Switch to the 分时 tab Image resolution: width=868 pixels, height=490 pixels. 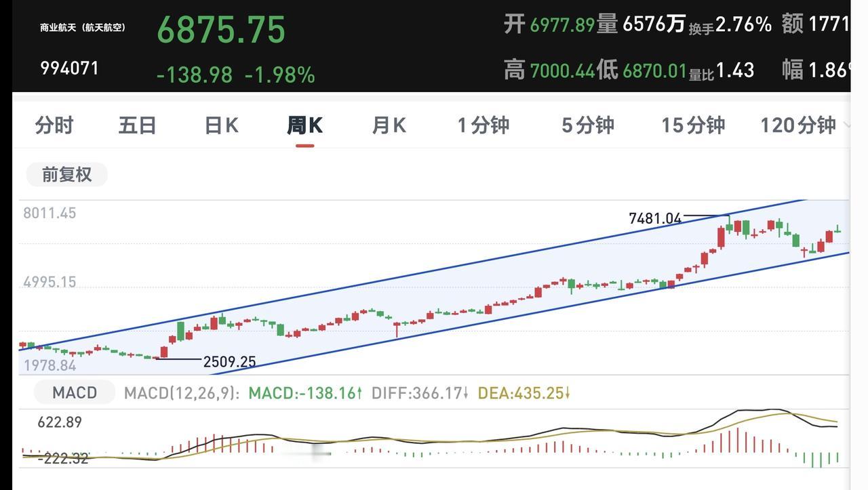[x=54, y=125]
